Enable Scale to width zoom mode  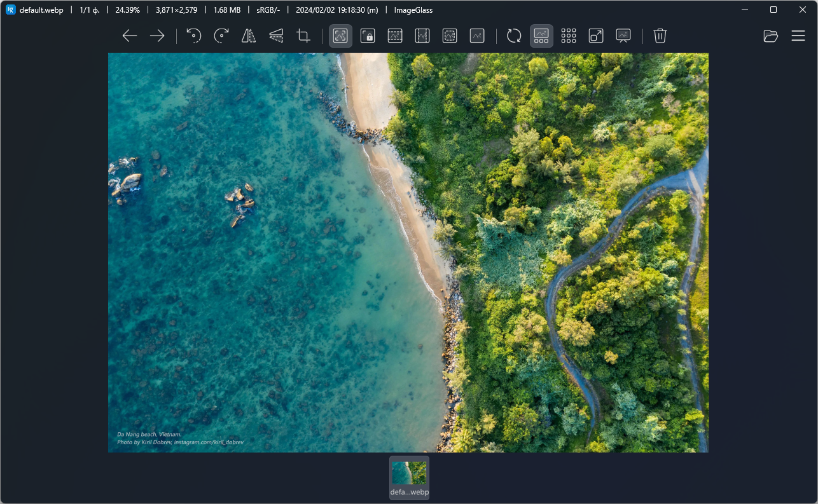[395, 36]
